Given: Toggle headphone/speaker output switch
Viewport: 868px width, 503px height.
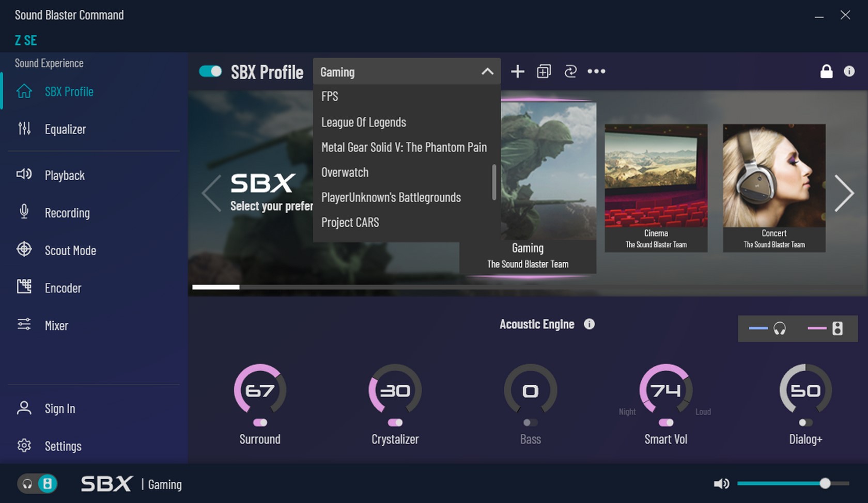Looking at the screenshot, I should 37,484.
